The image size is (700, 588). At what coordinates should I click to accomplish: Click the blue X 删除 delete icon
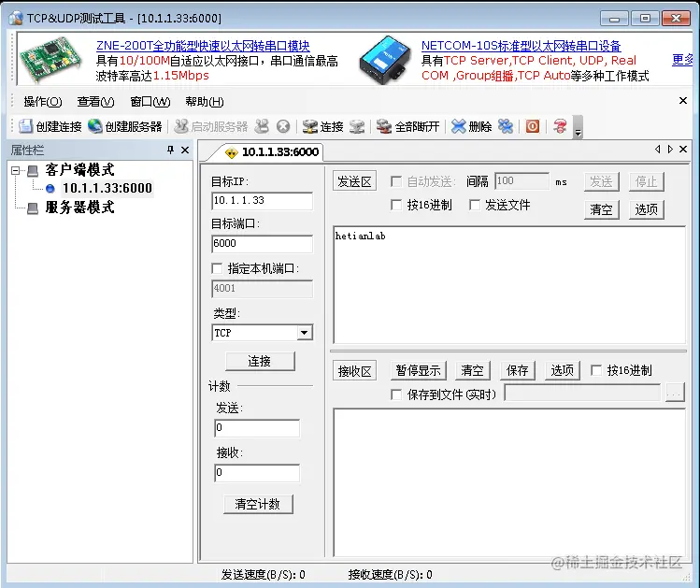458,126
